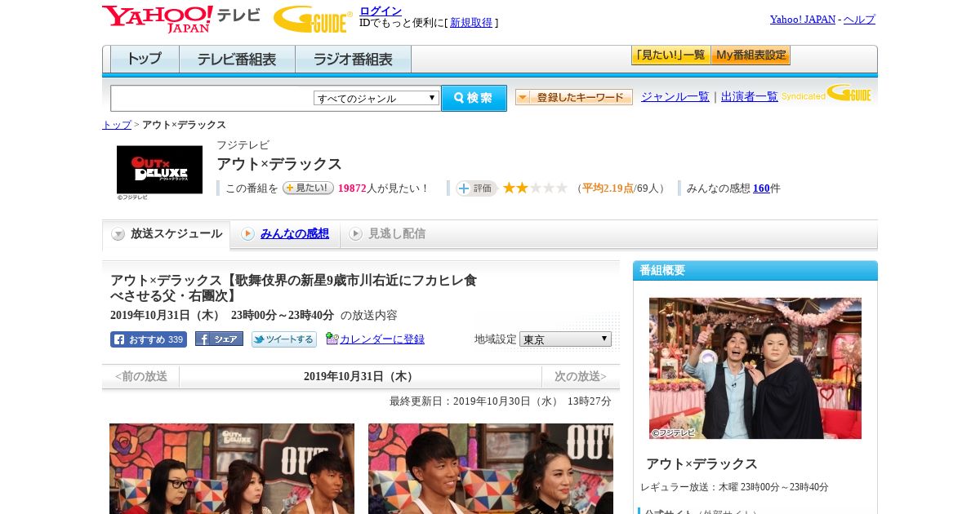The width and height of the screenshot is (980, 514).
Task: Open the ジャンル一覧 link
Action: [x=675, y=97]
